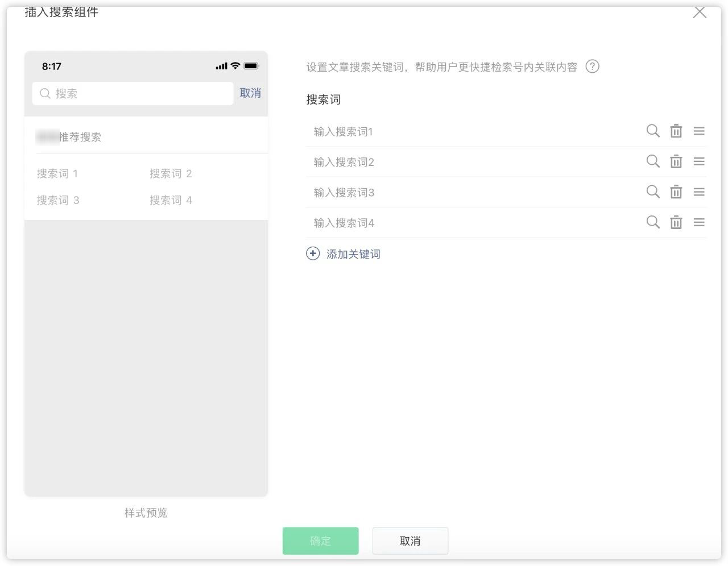
Task: Close the 插入搜索组件 dialog via X
Action: click(x=700, y=13)
